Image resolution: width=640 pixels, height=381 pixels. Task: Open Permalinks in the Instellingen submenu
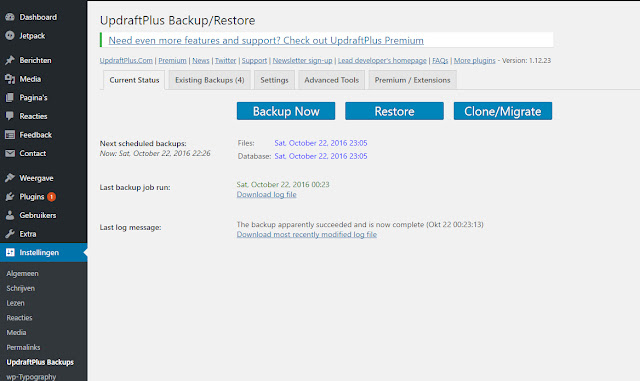[x=23, y=347]
